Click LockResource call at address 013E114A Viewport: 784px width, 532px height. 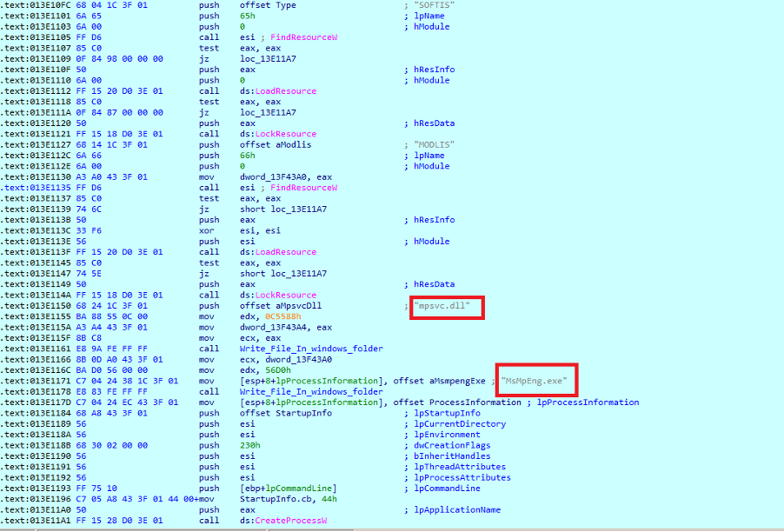pos(285,296)
